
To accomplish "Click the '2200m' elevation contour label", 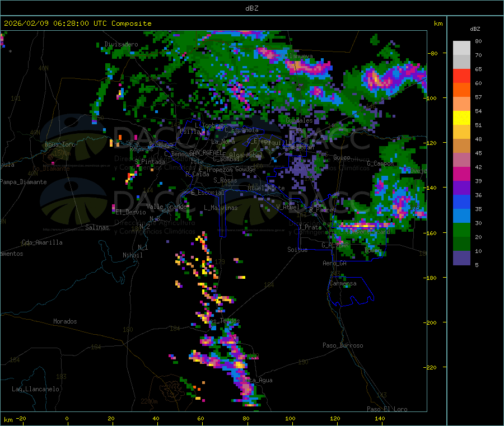I will pos(149,401).
